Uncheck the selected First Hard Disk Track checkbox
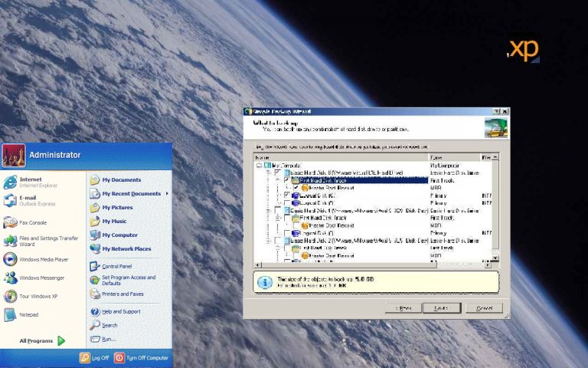 point(286,180)
